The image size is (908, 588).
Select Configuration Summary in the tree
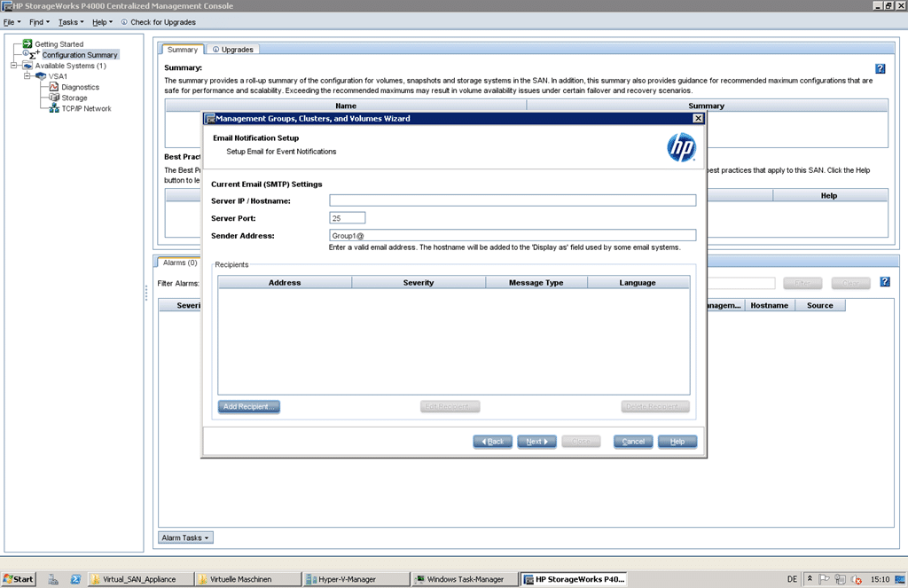pyautogui.click(x=80, y=55)
